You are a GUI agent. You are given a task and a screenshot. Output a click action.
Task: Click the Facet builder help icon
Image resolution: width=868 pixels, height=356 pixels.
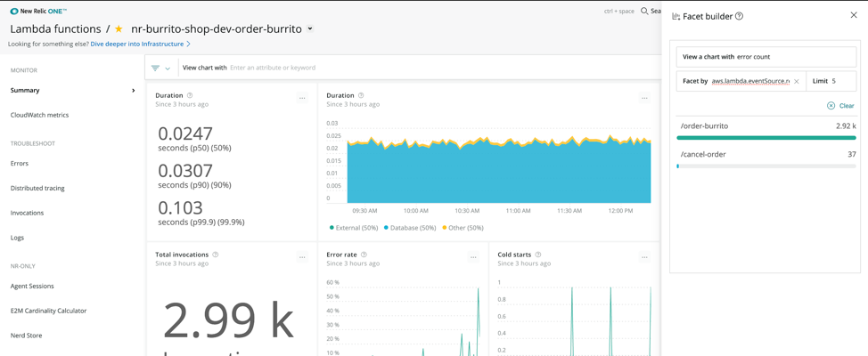click(739, 17)
